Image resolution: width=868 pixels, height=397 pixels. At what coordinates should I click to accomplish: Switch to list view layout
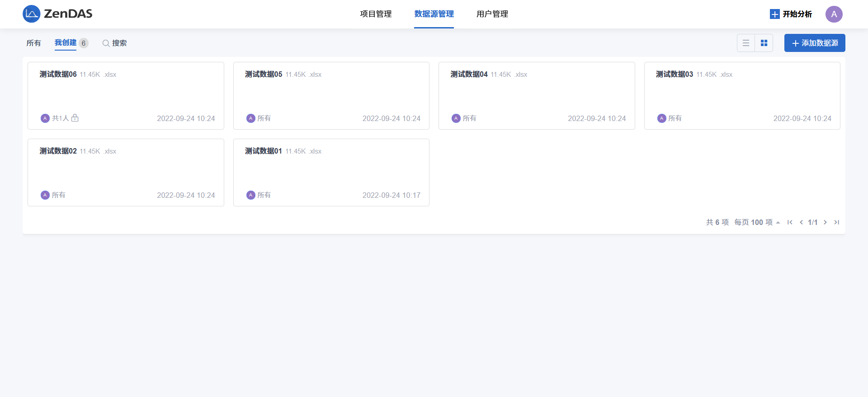tap(746, 43)
